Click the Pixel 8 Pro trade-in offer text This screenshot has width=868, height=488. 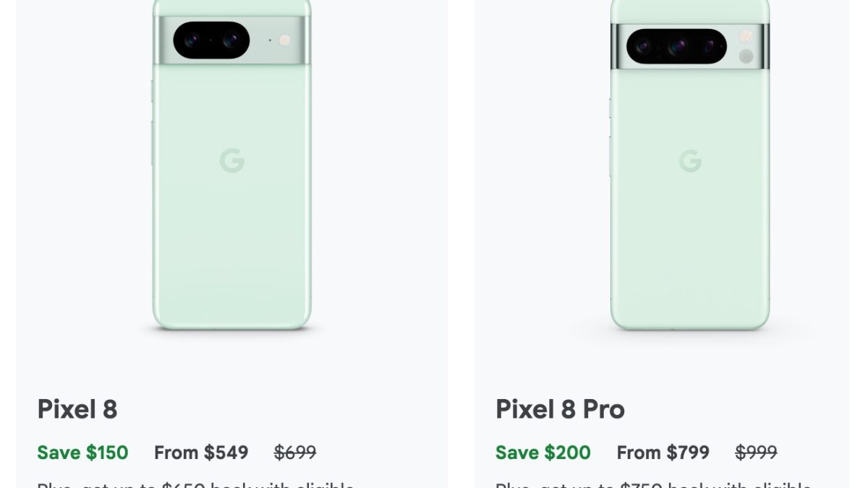coord(653,484)
